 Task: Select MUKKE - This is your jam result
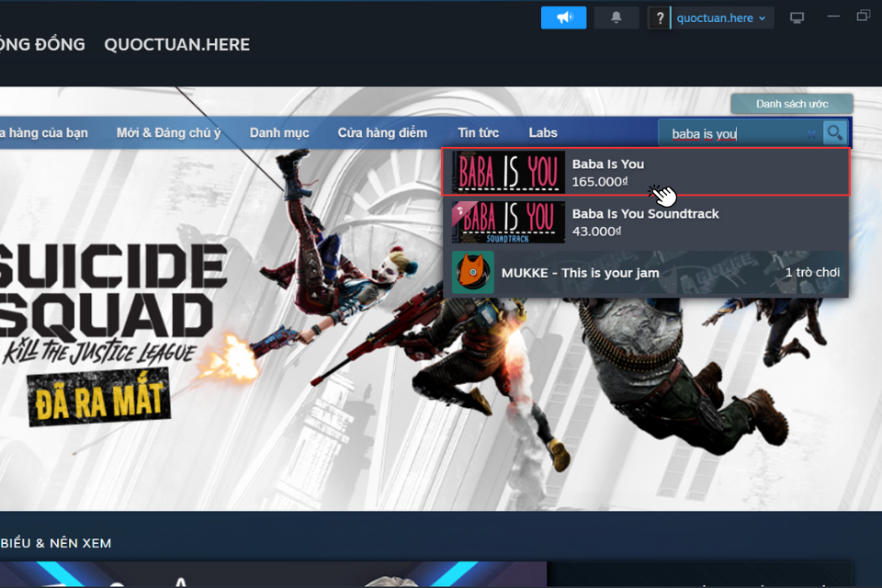pos(646,273)
